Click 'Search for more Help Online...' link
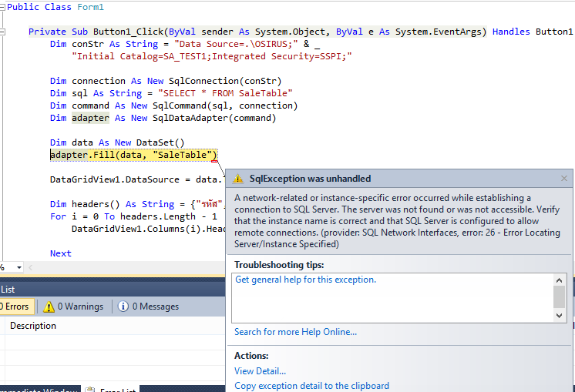This screenshot has width=575, height=392. coord(295,332)
